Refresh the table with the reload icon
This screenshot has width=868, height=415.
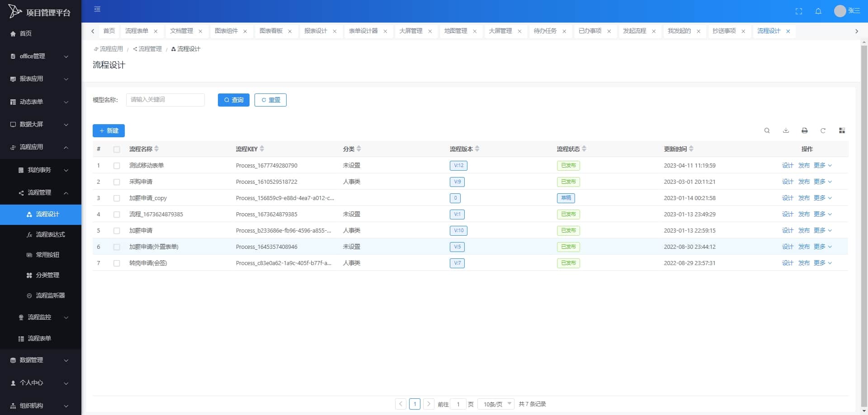[x=823, y=131]
